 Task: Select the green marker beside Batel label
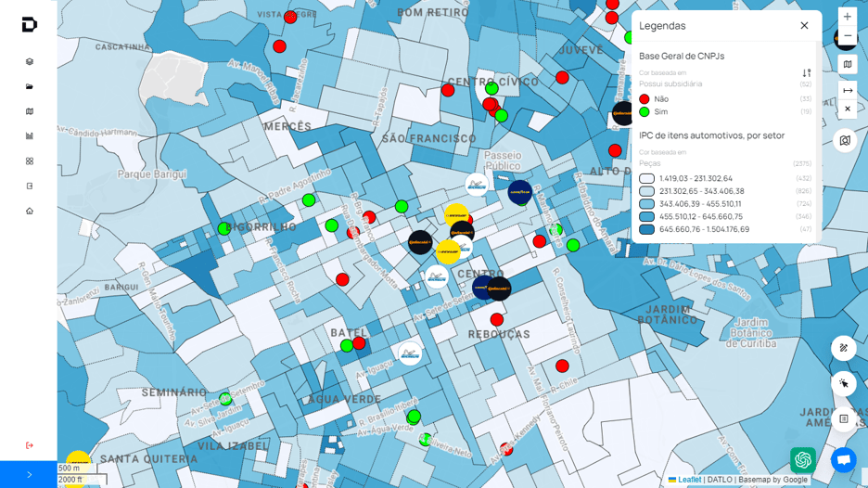(x=347, y=346)
